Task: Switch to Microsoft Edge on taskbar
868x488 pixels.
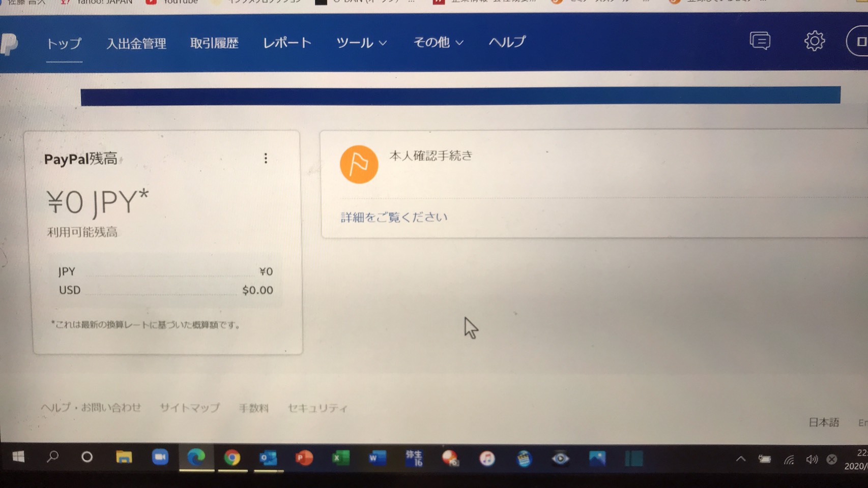Action: click(196, 458)
